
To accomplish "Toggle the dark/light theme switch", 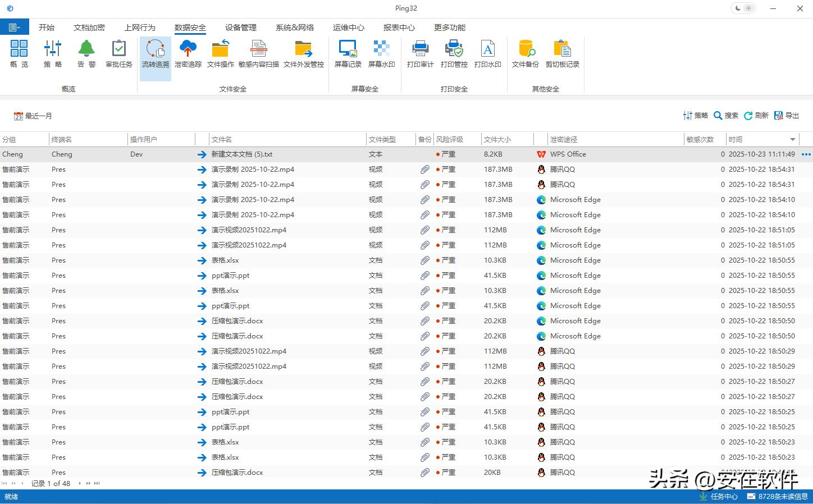I will click(743, 8).
